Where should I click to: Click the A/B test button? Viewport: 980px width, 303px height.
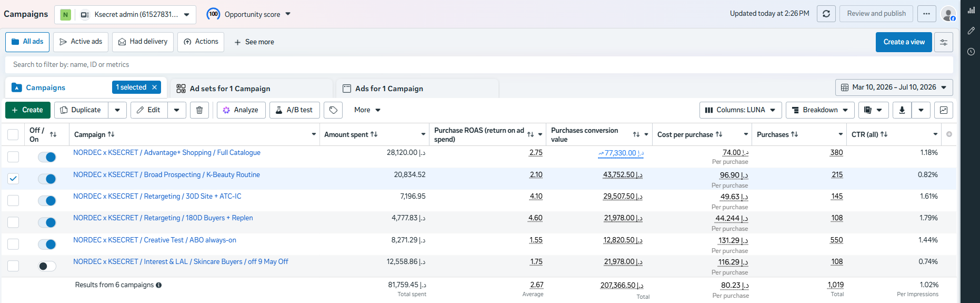pos(294,110)
